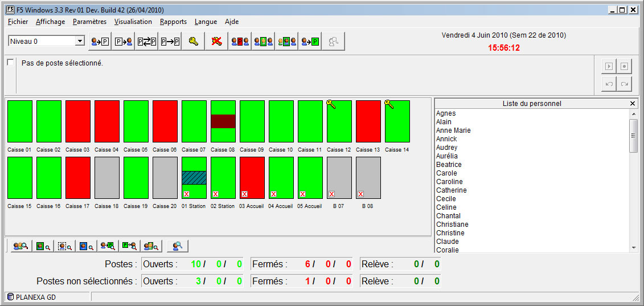Image resolution: width=644 pixels, height=306 pixels.
Task: Select Claude in the personnel list
Action: [x=448, y=242]
